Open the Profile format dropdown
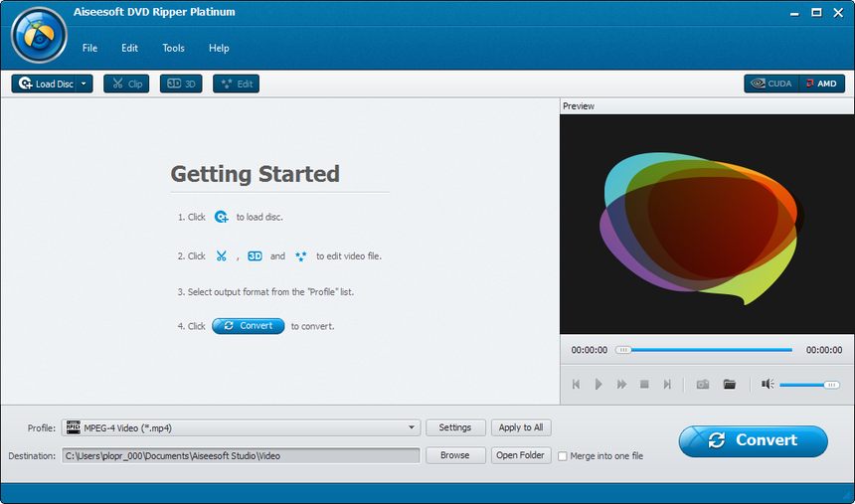 (241, 428)
